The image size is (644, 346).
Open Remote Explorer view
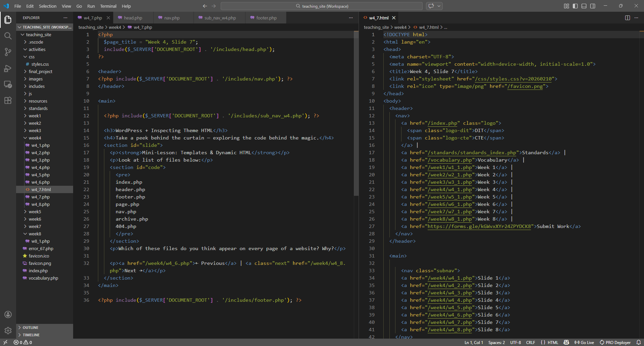[8, 84]
